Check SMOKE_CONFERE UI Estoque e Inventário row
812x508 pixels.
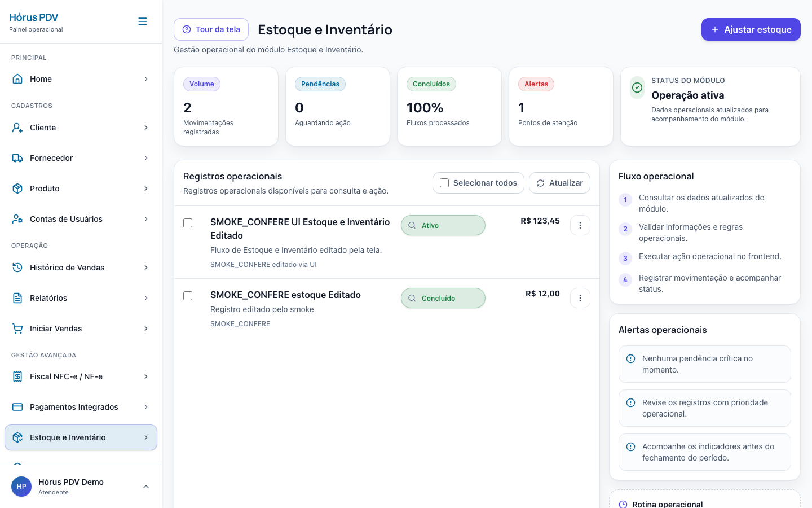point(188,223)
